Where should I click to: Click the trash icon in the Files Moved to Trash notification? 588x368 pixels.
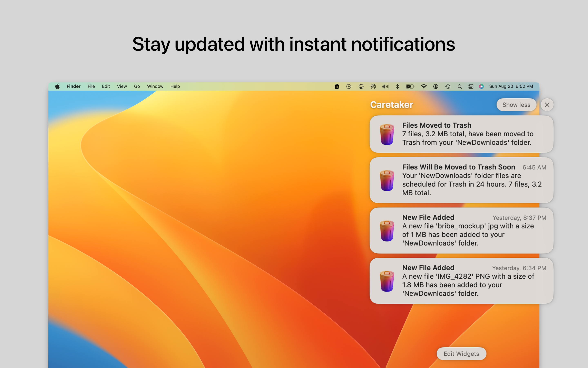(x=387, y=134)
